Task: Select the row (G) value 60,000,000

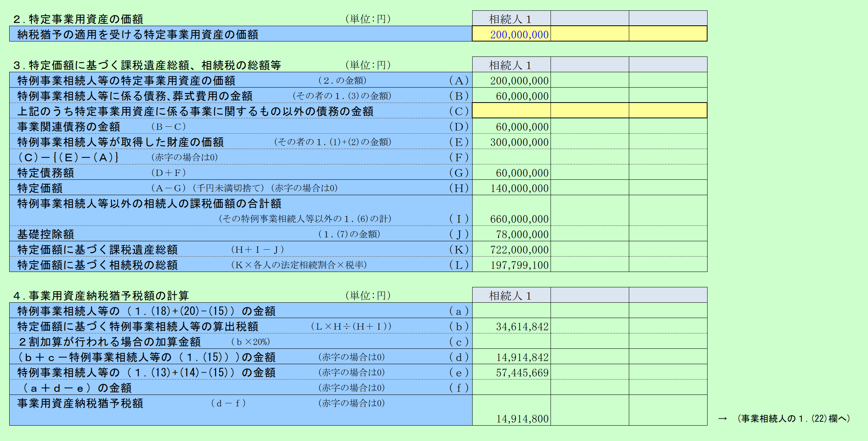Action: pos(511,172)
